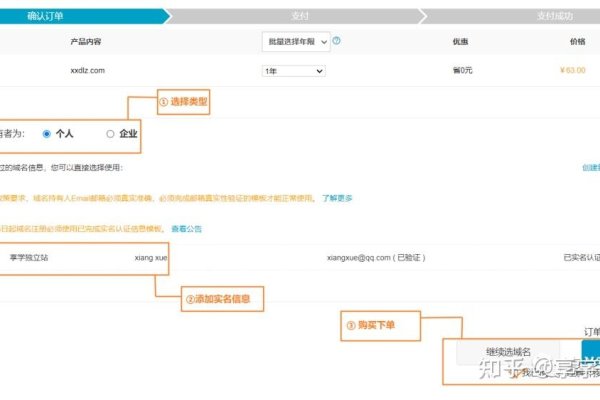Image resolution: width=600 pixels, height=400 pixels.
Task: Open the 批量选择年限 dropdown
Action: tap(296, 42)
